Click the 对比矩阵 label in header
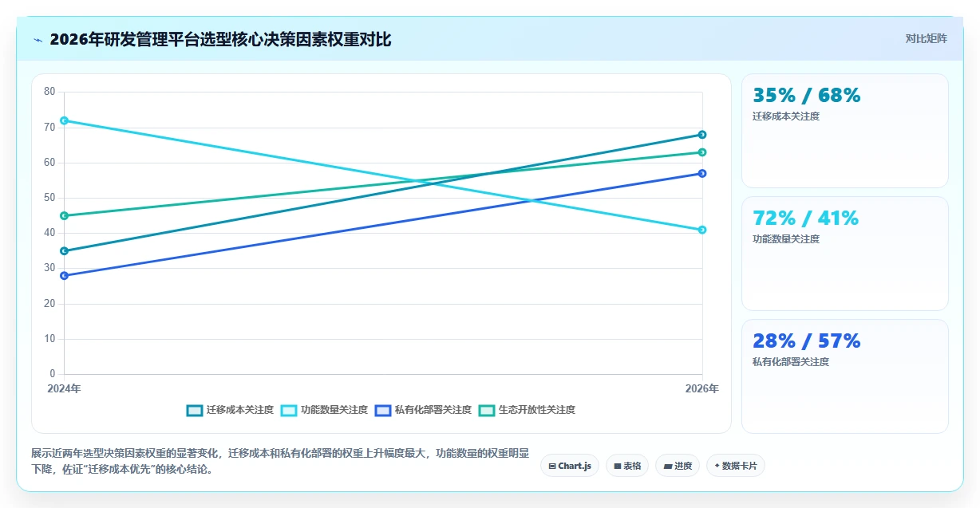The width and height of the screenshot is (980, 508). click(x=927, y=39)
